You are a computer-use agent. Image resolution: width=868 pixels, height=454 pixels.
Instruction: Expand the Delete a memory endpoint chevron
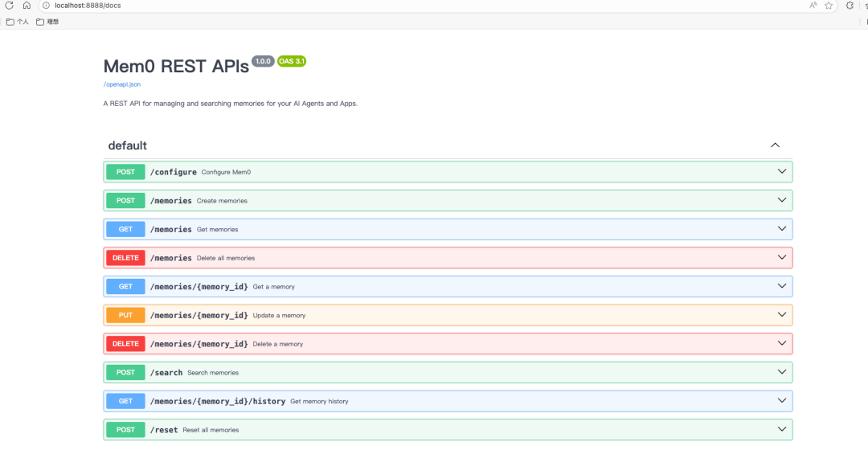point(782,343)
